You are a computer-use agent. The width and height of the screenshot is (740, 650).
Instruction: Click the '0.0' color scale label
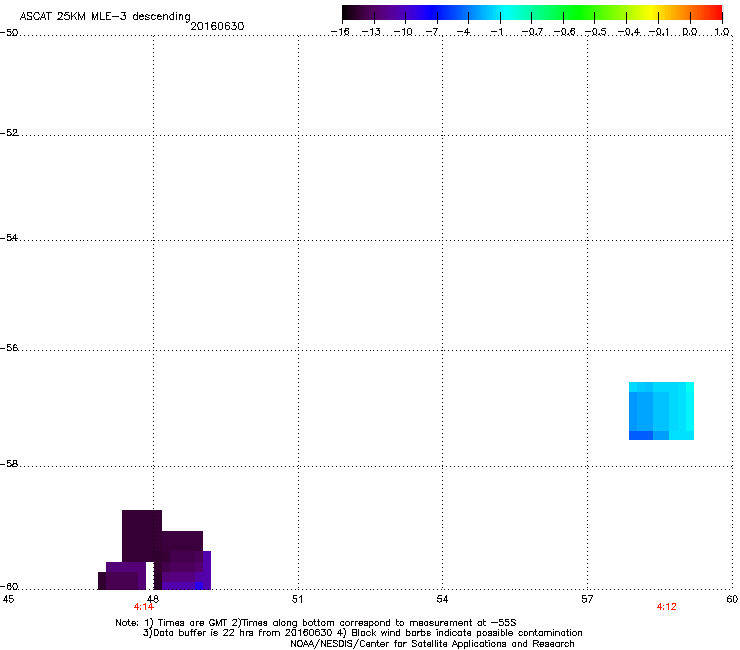pyautogui.click(x=690, y=32)
